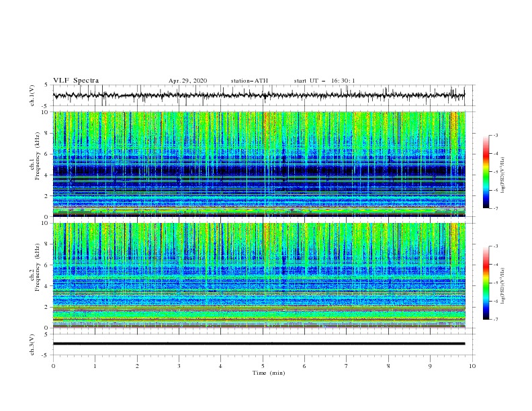Select the "ch.3(V)" axis label
The image size is (532, 411).
click(x=32, y=345)
